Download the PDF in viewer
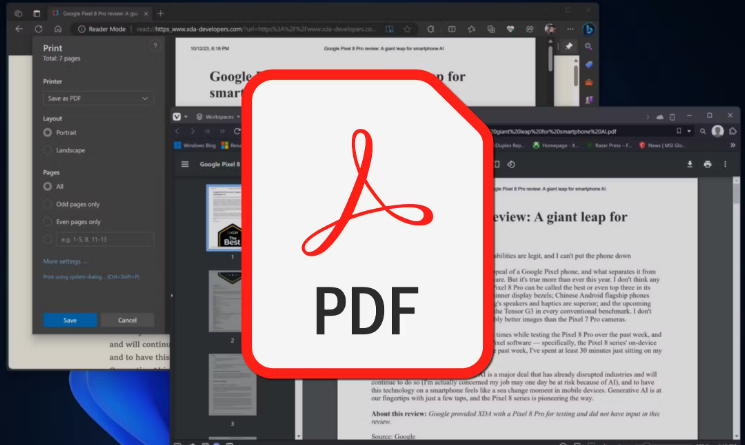The image size is (745, 445). point(690,164)
